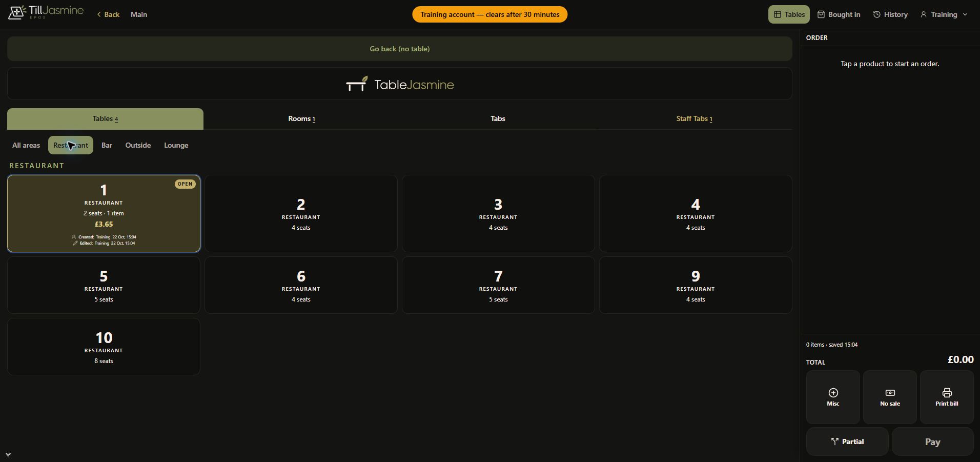Screen dimensions: 980x462
Task: Select restaurant table 2
Action: (301, 213)
